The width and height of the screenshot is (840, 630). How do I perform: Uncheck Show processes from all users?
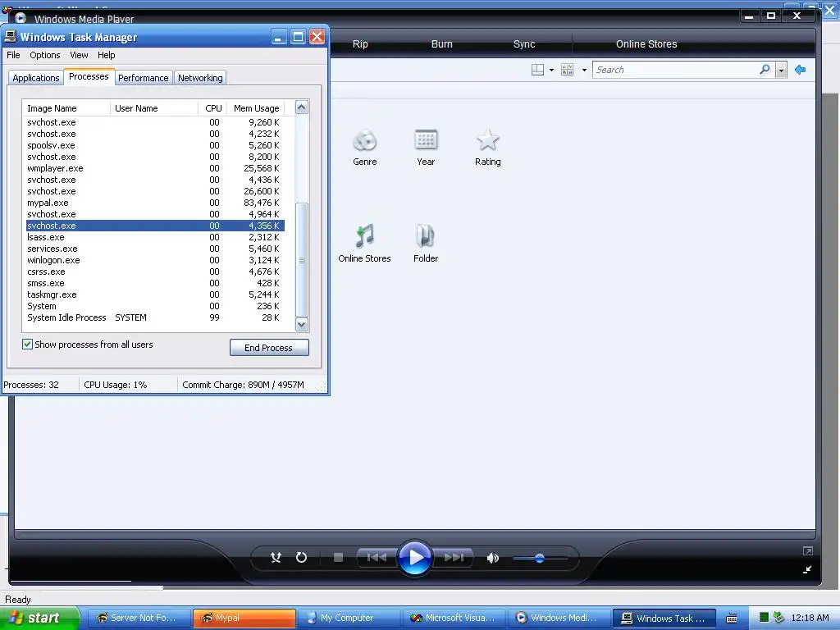tap(27, 344)
